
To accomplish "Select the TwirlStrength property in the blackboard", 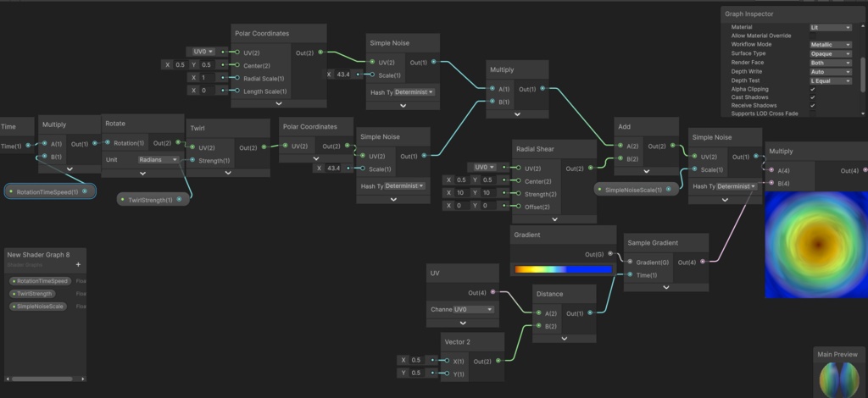I will [34, 294].
